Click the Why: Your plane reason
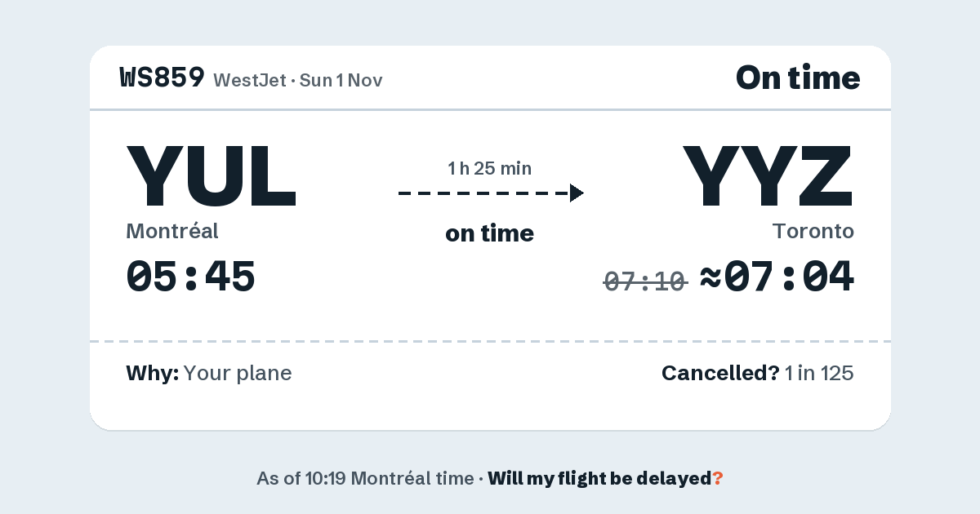980x514 pixels. (209, 374)
